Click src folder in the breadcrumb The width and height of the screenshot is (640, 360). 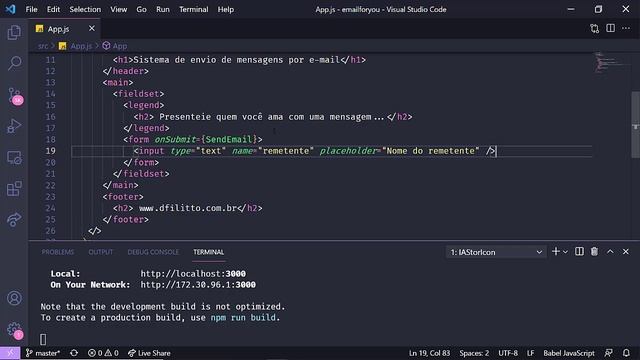(43, 46)
